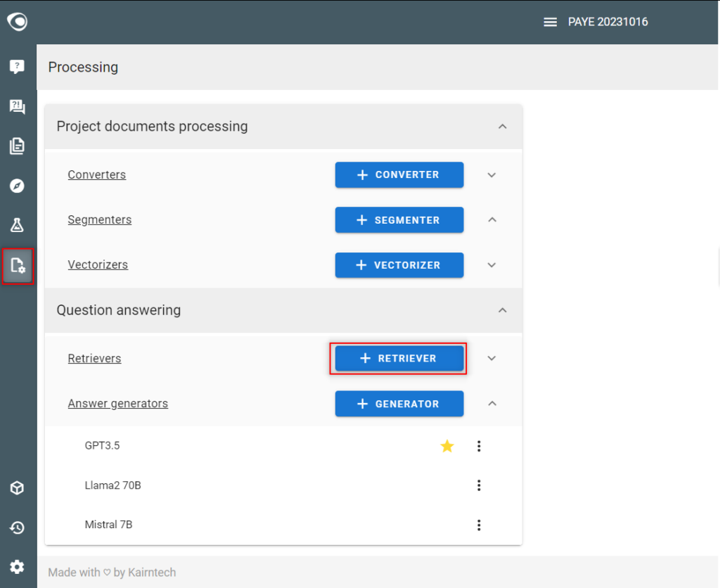Select the Llama2 70B generator row
720x588 pixels.
click(283, 485)
